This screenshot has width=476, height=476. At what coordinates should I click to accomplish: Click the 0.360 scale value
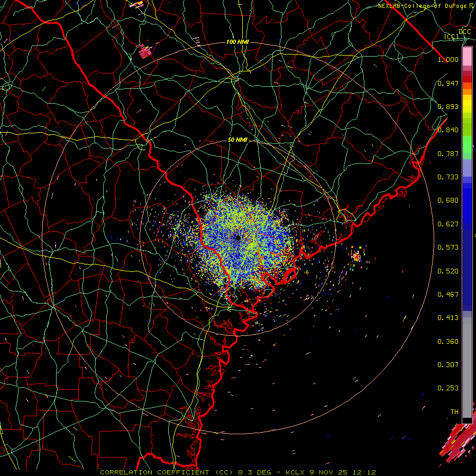click(448, 342)
